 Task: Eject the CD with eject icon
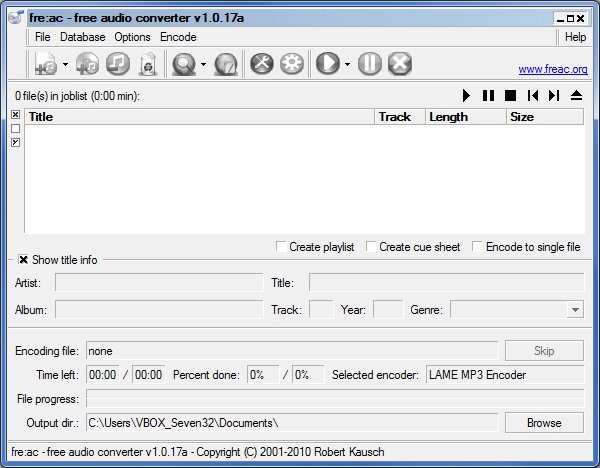coord(576,95)
